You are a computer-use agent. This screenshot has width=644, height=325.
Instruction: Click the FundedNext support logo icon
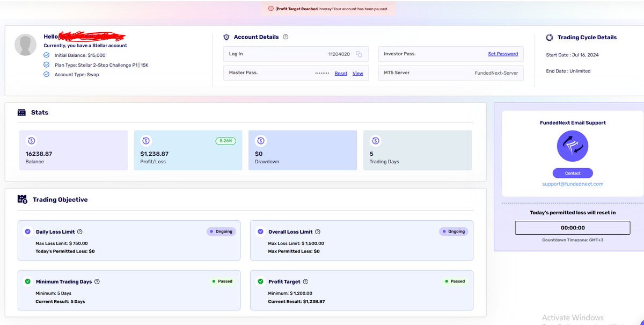click(573, 146)
